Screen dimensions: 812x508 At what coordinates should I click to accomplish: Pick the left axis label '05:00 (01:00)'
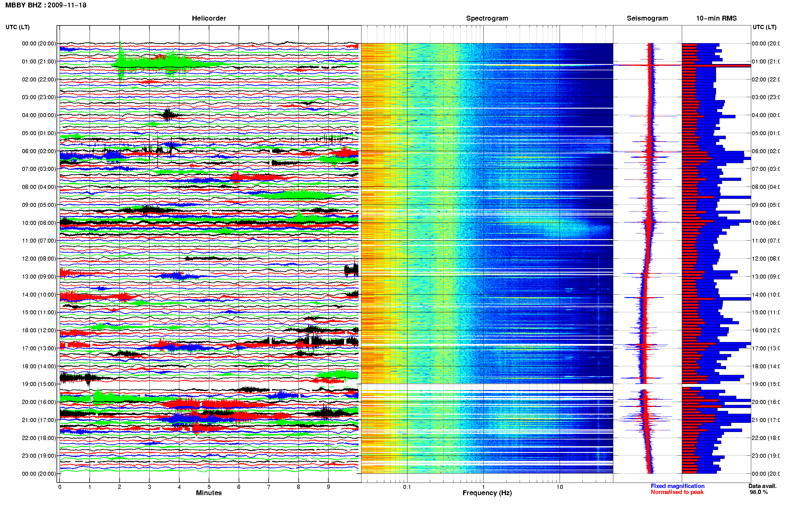click(x=39, y=133)
